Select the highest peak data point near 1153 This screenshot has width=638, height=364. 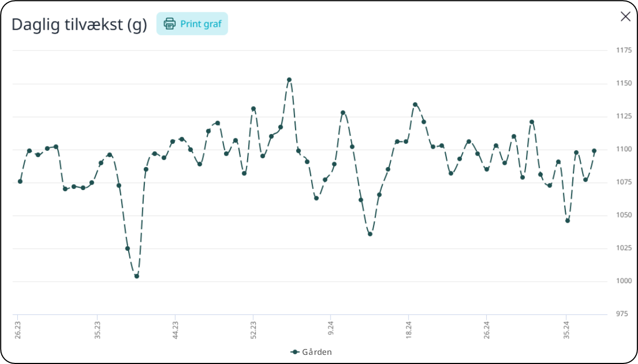[x=289, y=80]
